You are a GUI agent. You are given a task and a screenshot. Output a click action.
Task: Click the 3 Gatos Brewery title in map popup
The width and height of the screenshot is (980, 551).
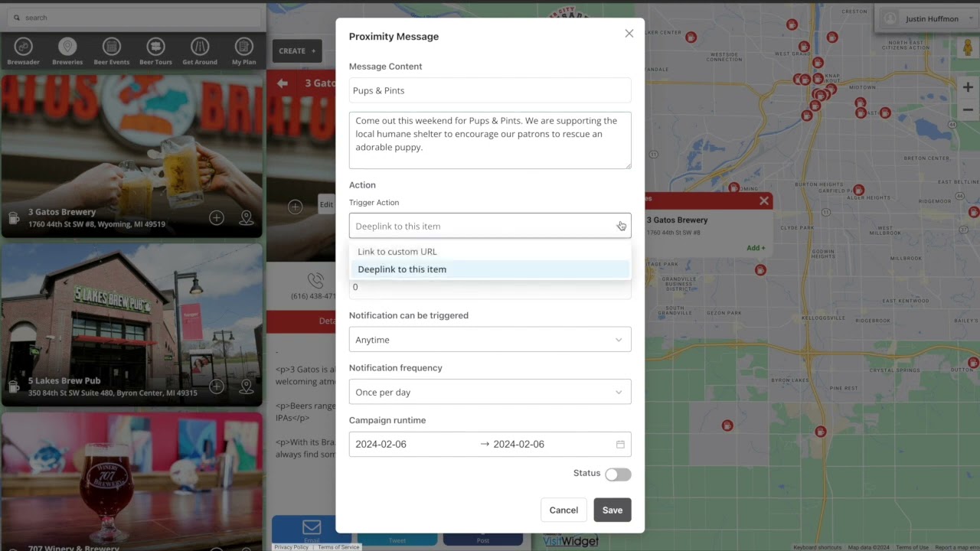click(x=677, y=220)
